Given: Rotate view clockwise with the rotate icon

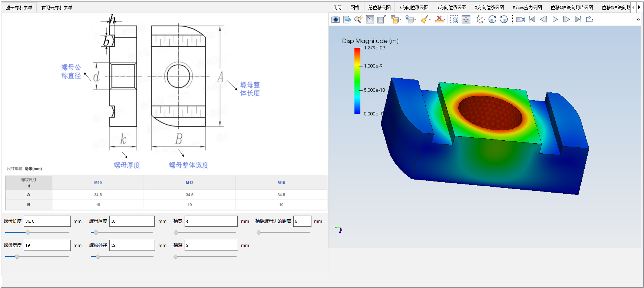Looking at the screenshot, I should point(492,20).
